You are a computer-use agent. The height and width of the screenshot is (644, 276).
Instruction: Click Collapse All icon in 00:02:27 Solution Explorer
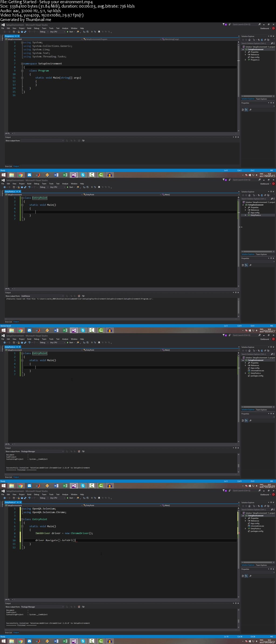265,195
